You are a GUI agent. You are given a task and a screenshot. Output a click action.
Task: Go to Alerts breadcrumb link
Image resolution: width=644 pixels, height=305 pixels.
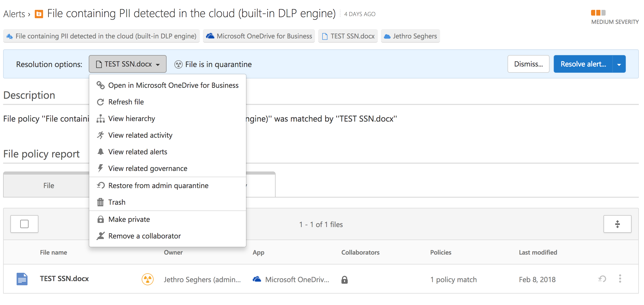coord(14,14)
